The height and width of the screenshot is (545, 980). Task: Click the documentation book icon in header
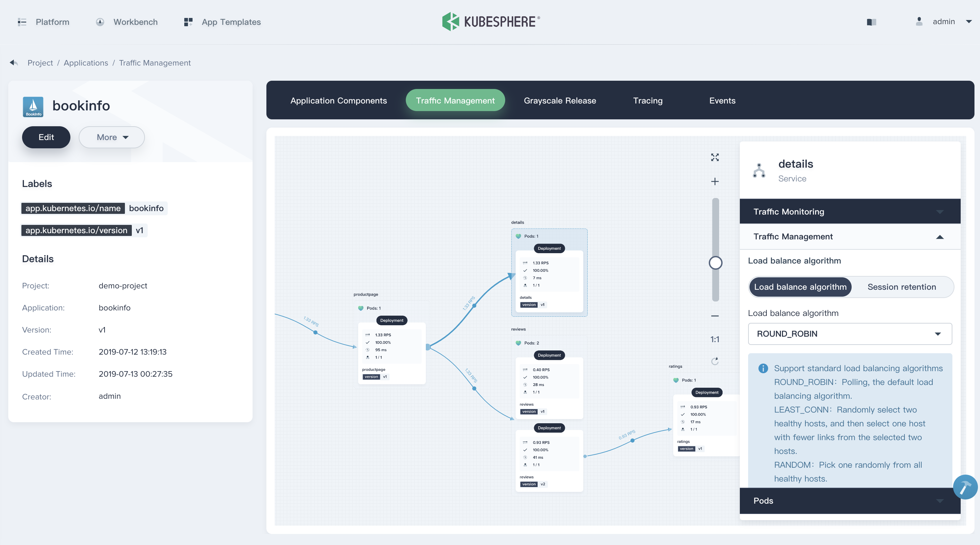[871, 22]
